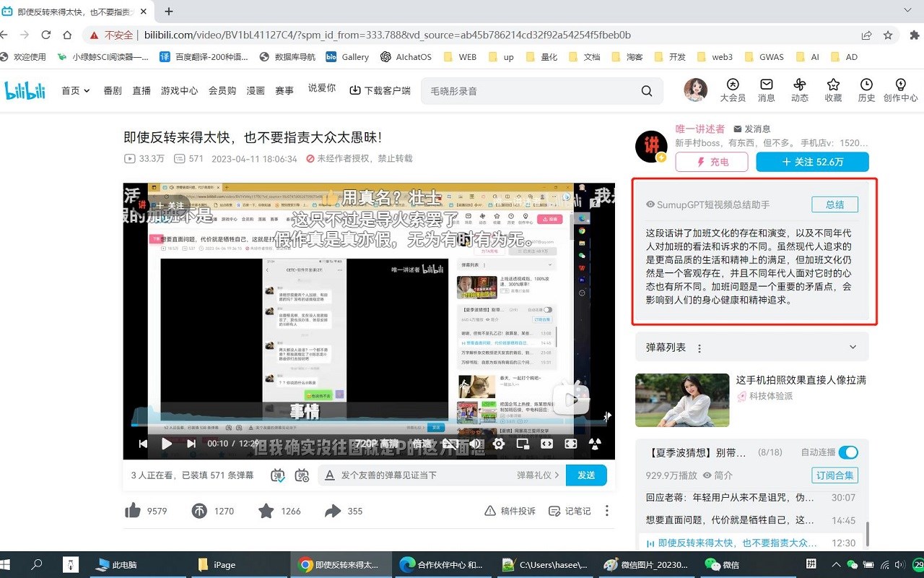
Task: Like the video with thumbs-up icon
Action: 133,511
